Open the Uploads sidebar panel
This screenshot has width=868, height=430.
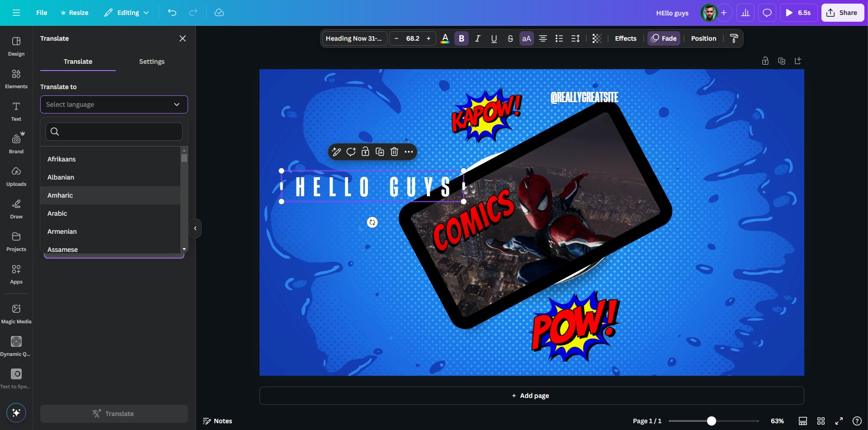(16, 176)
